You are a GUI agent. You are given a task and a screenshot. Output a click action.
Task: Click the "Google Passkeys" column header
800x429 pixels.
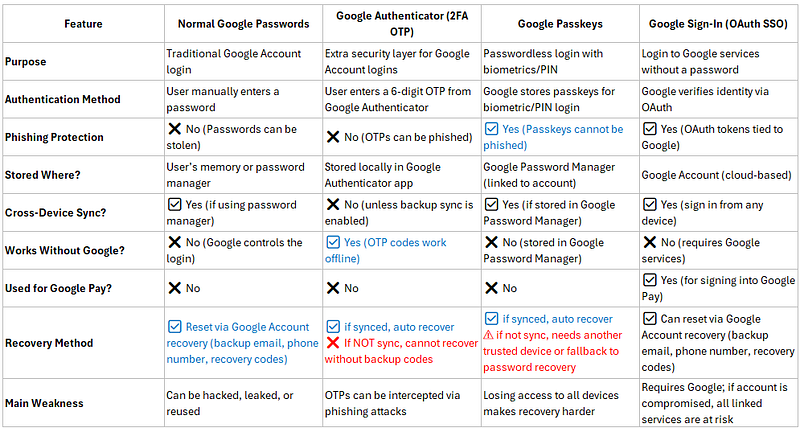[x=560, y=24]
